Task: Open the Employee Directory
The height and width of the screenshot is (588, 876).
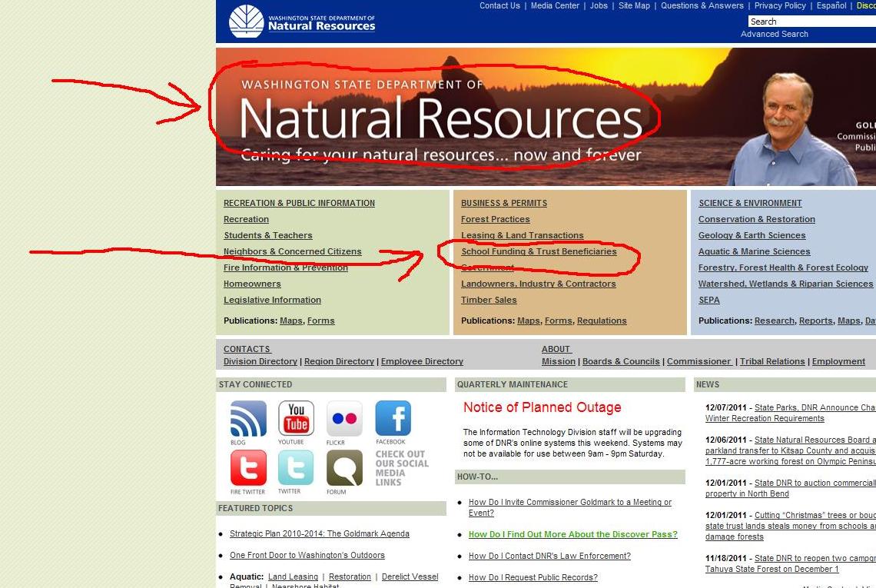Action: pyautogui.click(x=422, y=361)
